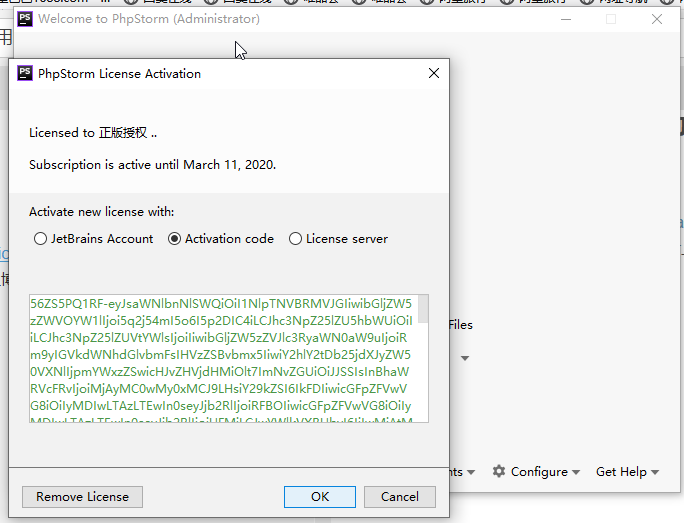Screen dimensions: 684x523
Task: Click the 'Activate new license with:' label
Action: (102, 212)
